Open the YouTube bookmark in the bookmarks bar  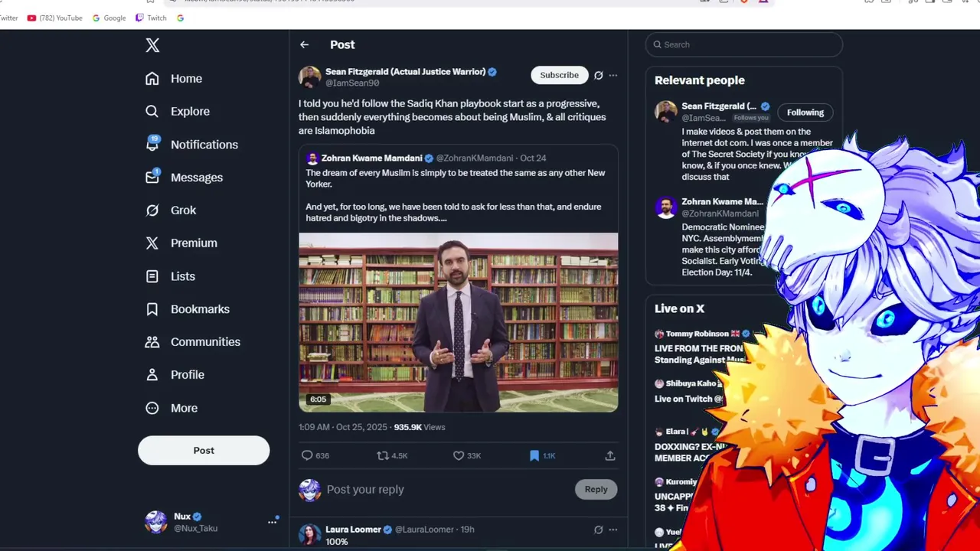pos(55,18)
